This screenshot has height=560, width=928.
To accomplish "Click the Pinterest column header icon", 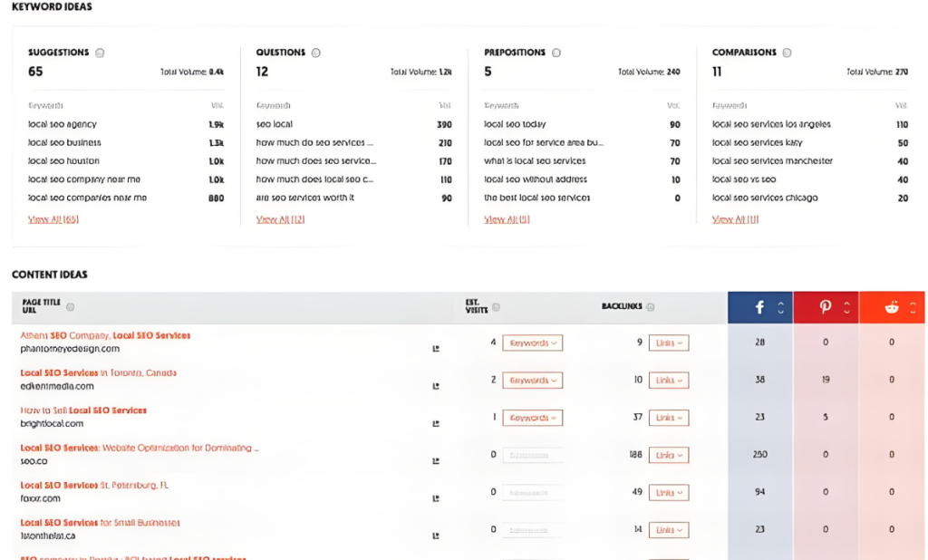I will point(825,307).
